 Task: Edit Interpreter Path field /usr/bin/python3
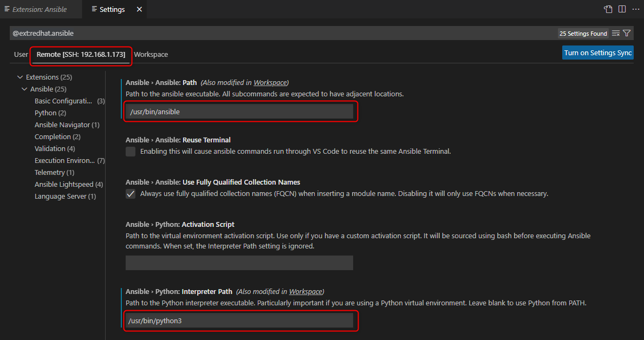click(x=239, y=321)
